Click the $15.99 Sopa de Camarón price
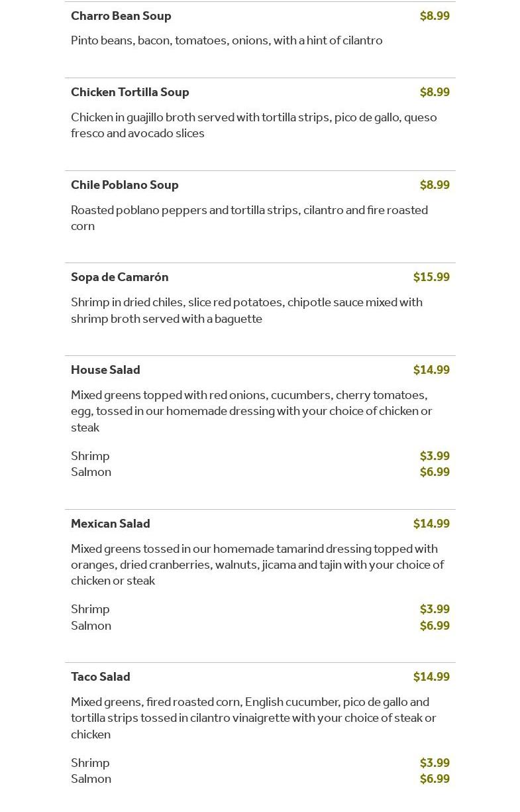This screenshot has width=520, height=812. (x=431, y=277)
